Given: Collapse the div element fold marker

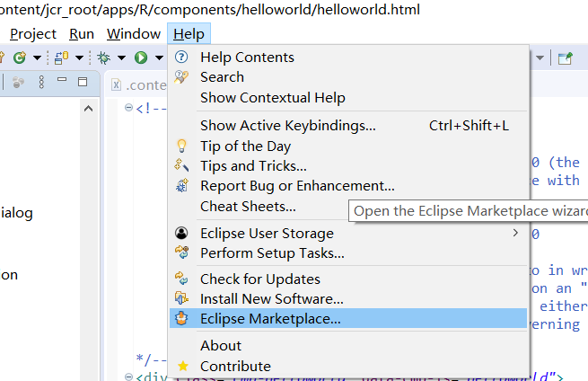Looking at the screenshot, I should [x=128, y=377].
